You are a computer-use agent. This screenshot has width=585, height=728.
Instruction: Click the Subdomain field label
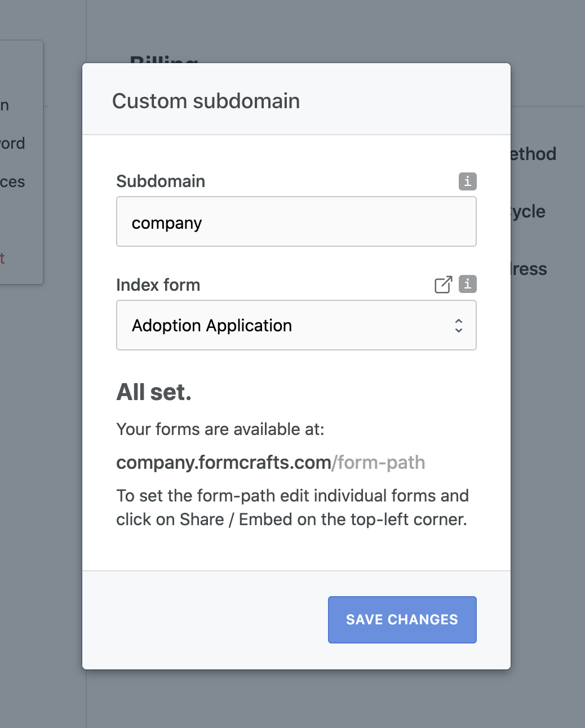161,181
